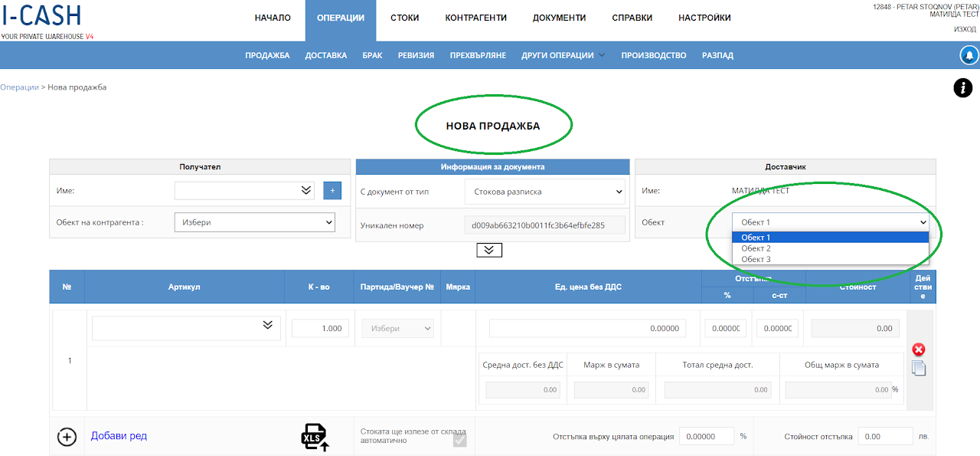Screen dimensions: 980x456
Task: Open the НАСТРОЙКИ menu
Action: pyautogui.click(x=705, y=18)
